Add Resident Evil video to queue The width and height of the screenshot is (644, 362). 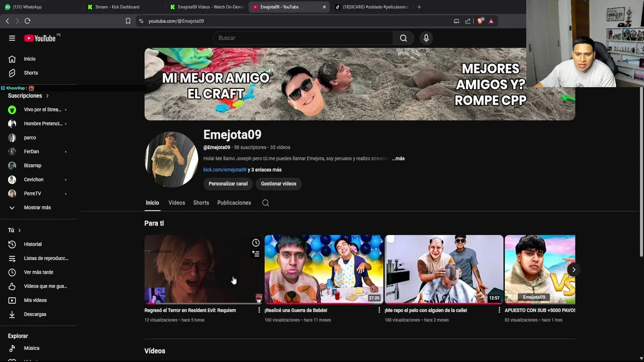(x=256, y=254)
